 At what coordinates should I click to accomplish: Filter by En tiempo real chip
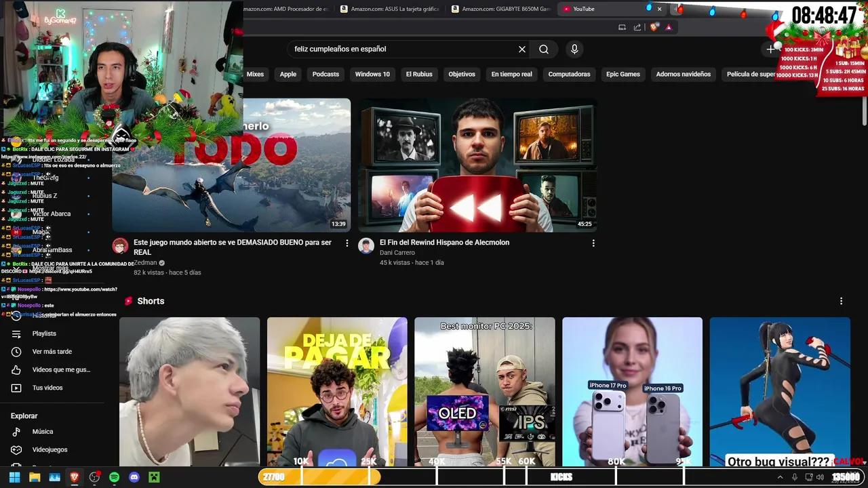click(512, 74)
